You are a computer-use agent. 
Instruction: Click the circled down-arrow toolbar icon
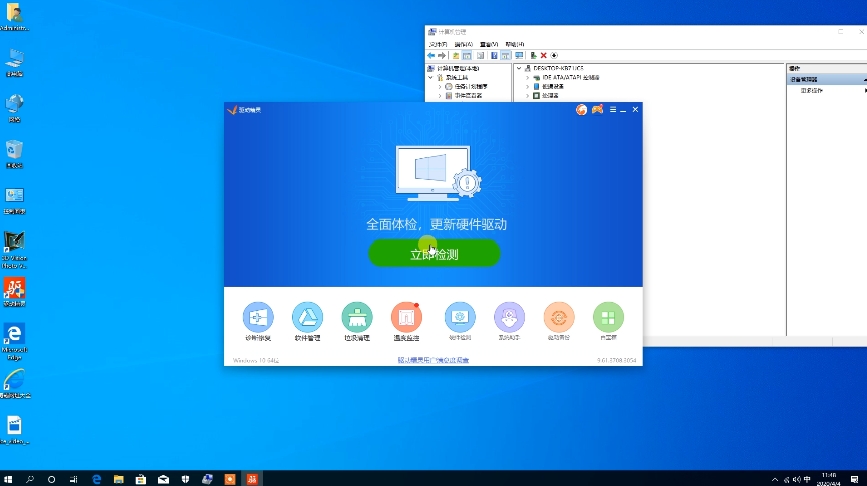coord(554,55)
